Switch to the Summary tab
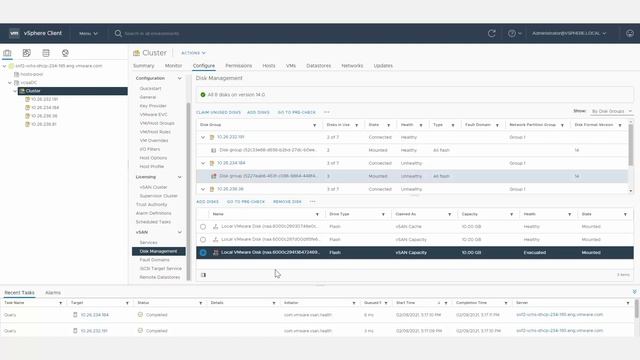This screenshot has height=360, width=640. (x=144, y=66)
